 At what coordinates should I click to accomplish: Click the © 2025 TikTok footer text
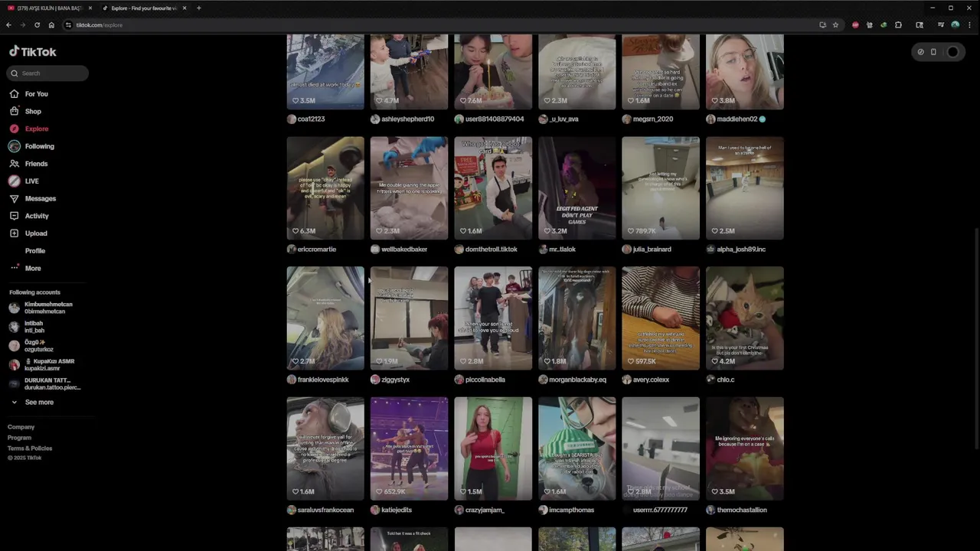click(x=24, y=458)
